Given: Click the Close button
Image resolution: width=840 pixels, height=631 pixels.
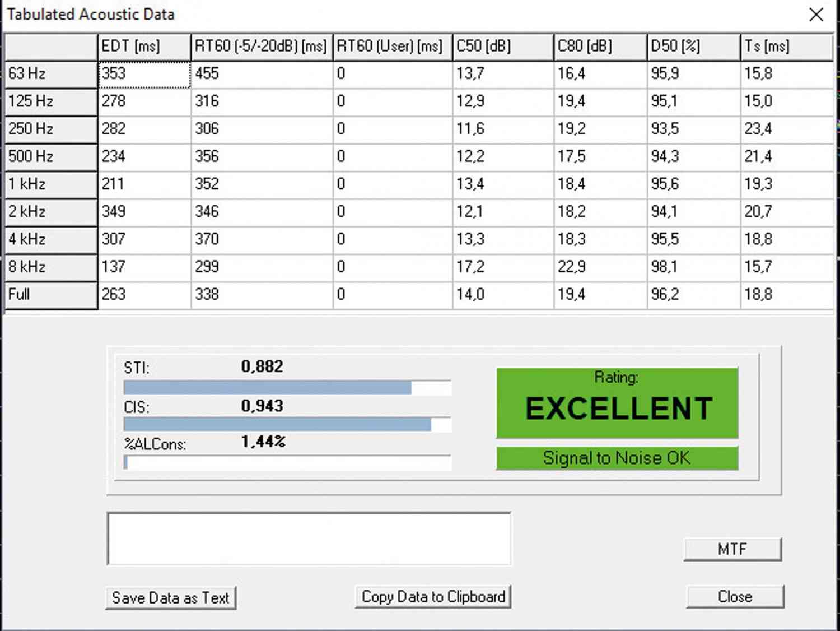Looking at the screenshot, I should pyautogui.click(x=735, y=597).
